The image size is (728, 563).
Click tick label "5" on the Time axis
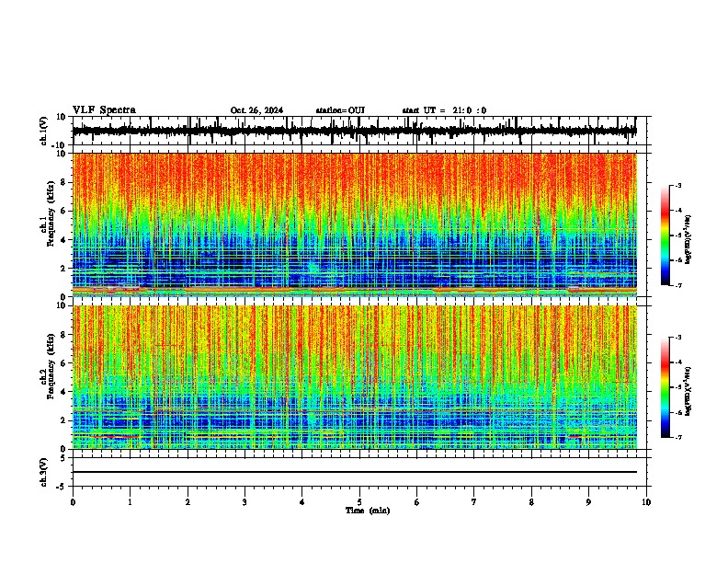click(x=359, y=502)
